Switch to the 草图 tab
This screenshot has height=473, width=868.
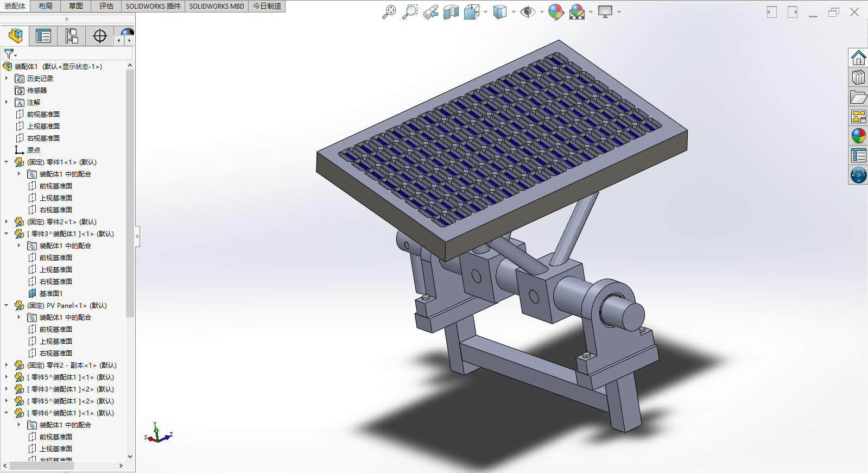coord(76,6)
